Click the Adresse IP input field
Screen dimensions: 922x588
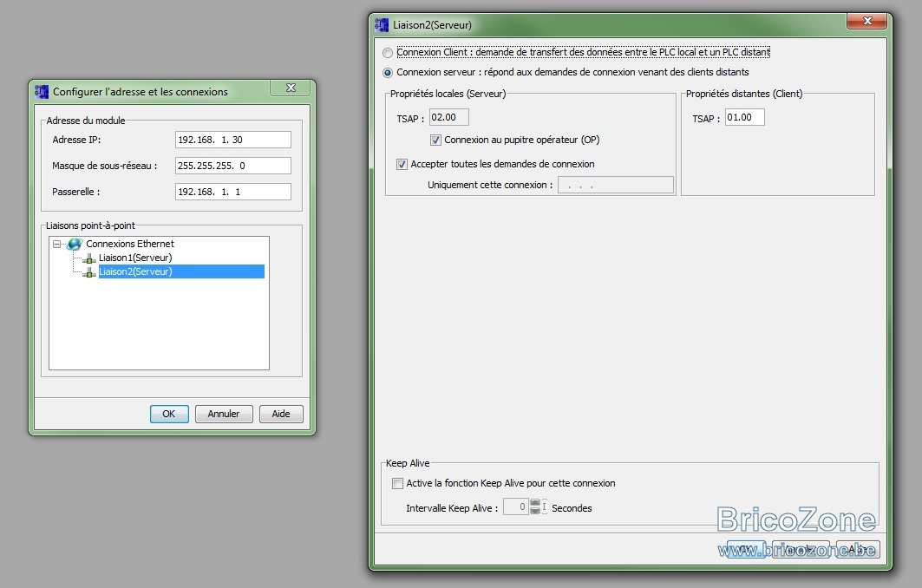pyautogui.click(x=232, y=140)
